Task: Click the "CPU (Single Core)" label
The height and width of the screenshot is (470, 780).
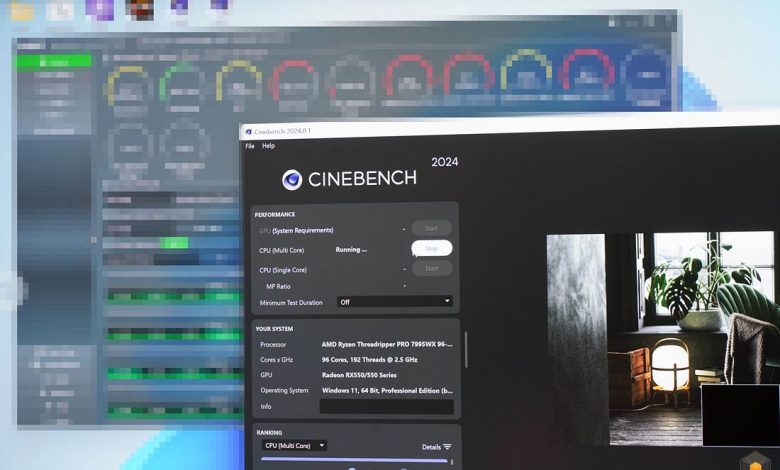Action: tap(283, 270)
